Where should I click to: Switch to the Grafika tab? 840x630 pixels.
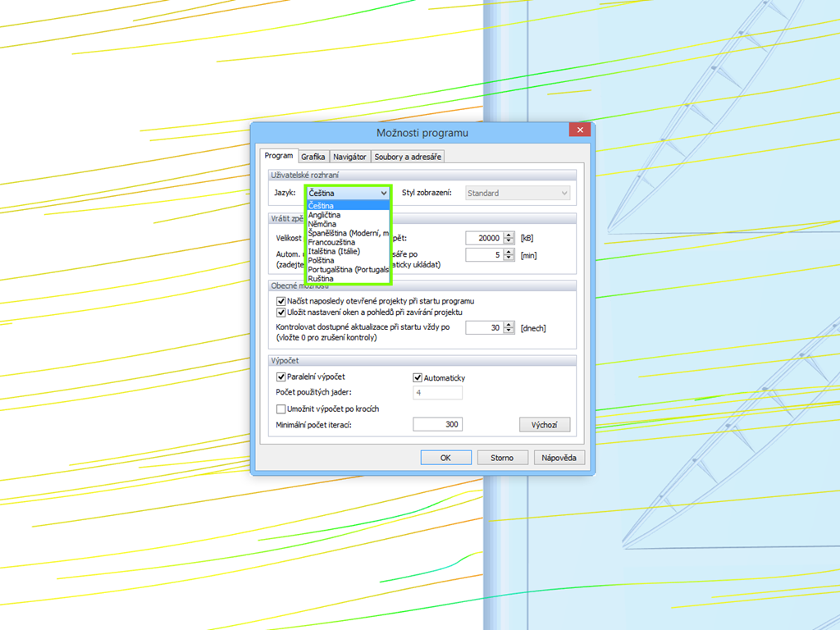[x=313, y=156]
